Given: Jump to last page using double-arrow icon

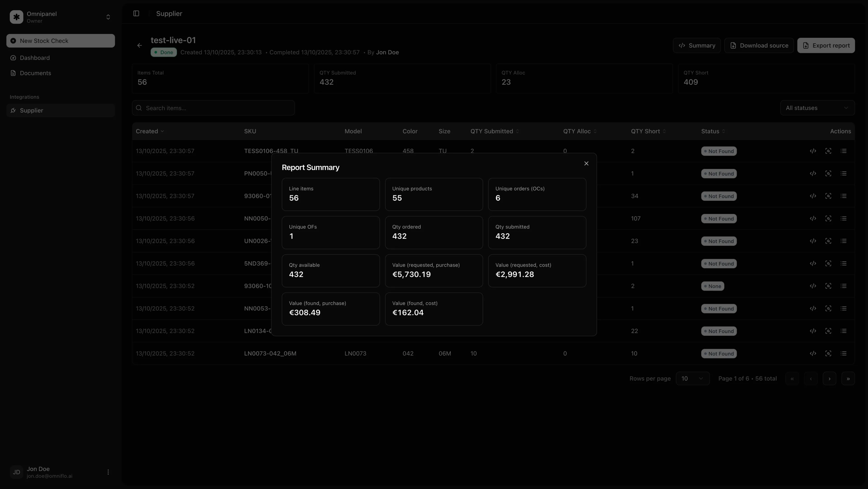Looking at the screenshot, I should pos(849,379).
